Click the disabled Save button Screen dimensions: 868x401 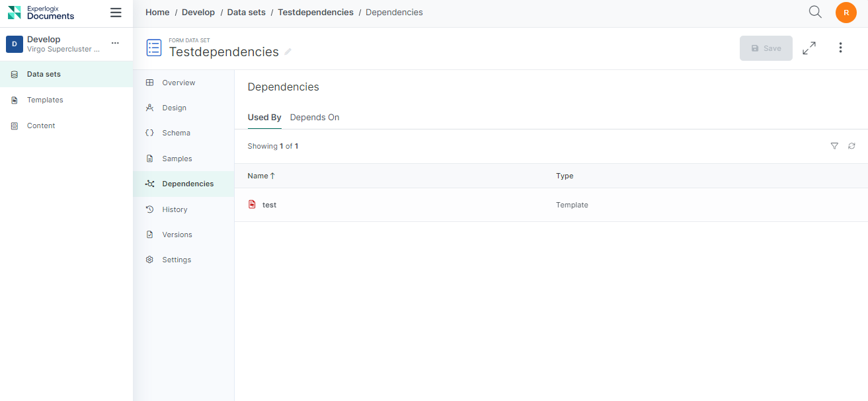click(766, 48)
